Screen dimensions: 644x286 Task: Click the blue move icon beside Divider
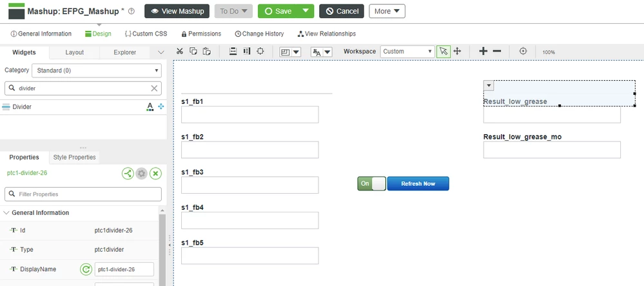(x=161, y=107)
